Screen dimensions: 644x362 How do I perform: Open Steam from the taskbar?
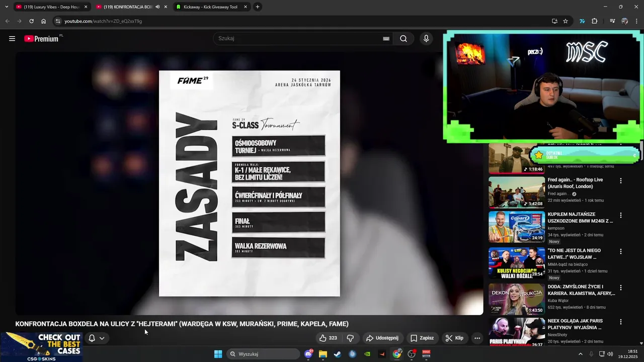pyautogui.click(x=338, y=354)
